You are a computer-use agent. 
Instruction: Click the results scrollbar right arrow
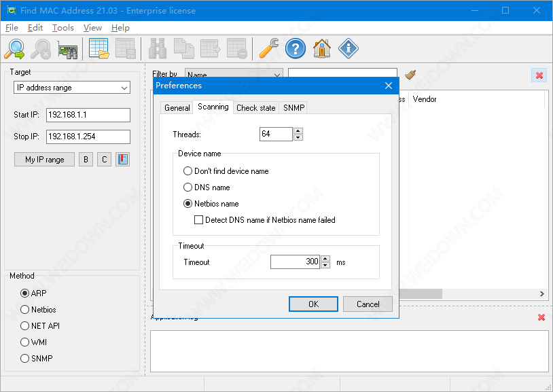(541, 293)
